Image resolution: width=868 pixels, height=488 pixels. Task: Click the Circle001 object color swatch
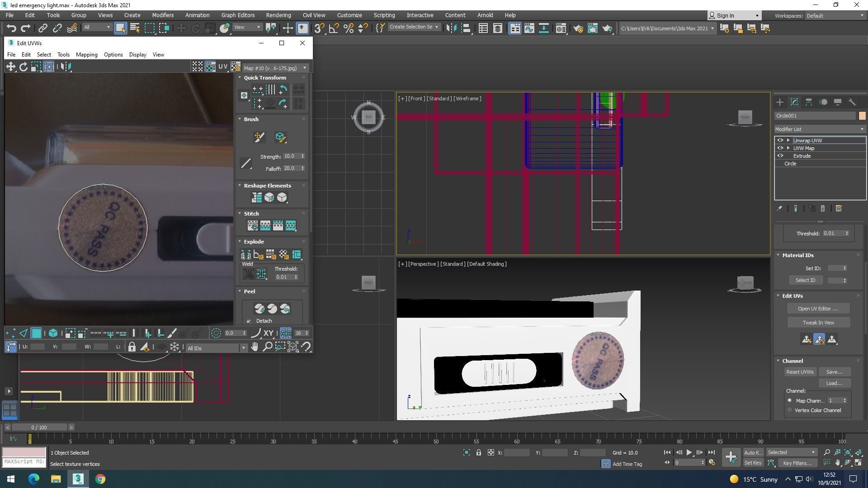click(863, 116)
